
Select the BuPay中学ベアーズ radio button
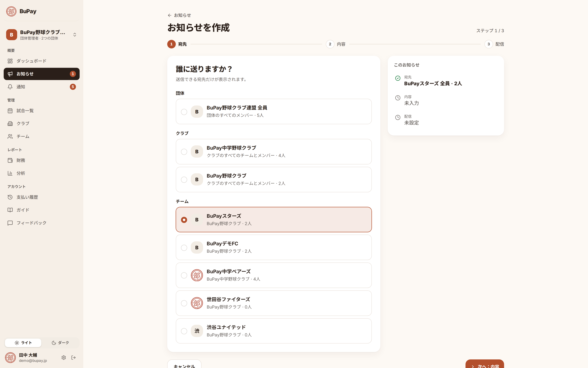click(x=184, y=275)
